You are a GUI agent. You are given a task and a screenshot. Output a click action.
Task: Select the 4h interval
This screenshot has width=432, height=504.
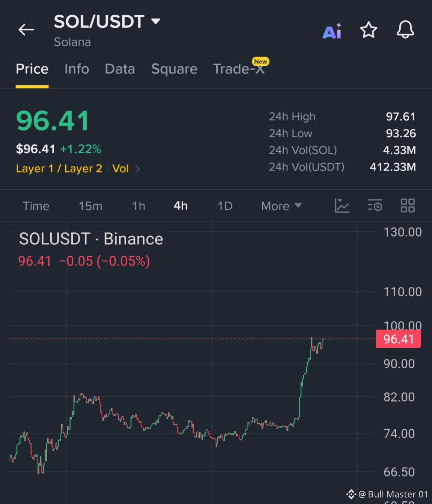181,206
